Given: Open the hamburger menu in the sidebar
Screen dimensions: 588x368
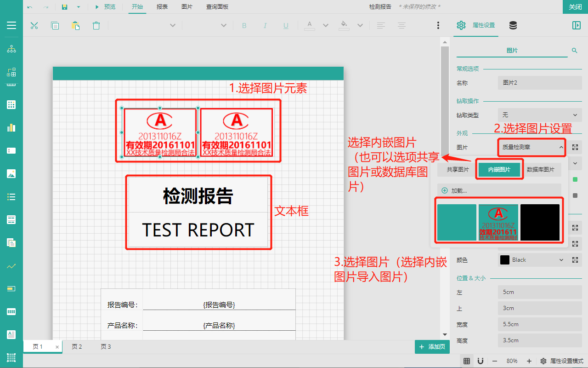Looking at the screenshot, I should [x=11, y=25].
